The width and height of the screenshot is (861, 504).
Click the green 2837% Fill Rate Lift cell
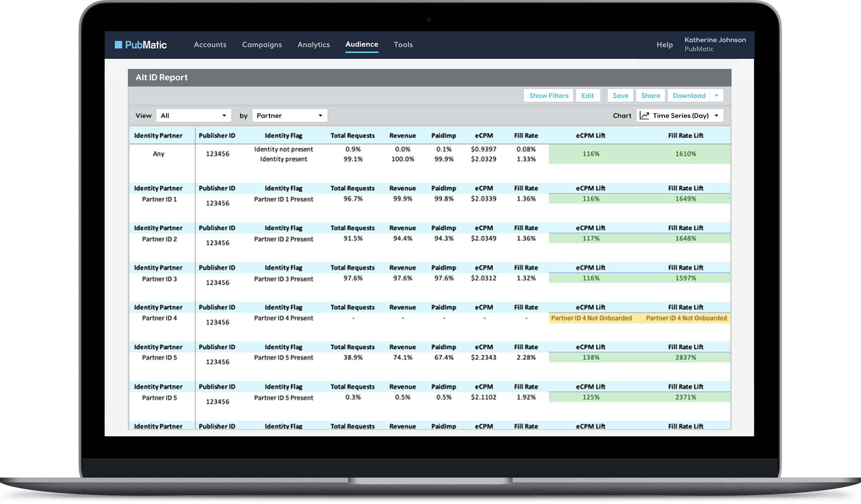pyautogui.click(x=685, y=357)
